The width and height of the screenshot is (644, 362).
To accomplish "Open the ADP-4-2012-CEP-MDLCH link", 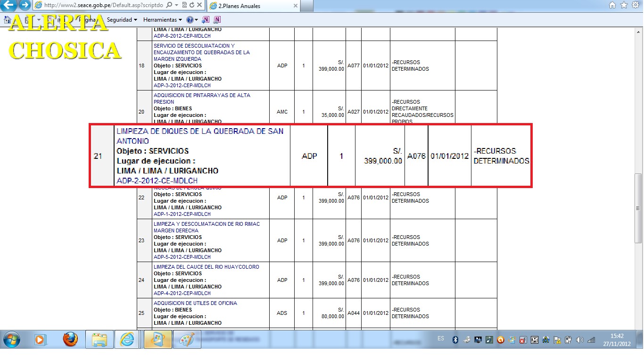I will click(x=182, y=293).
